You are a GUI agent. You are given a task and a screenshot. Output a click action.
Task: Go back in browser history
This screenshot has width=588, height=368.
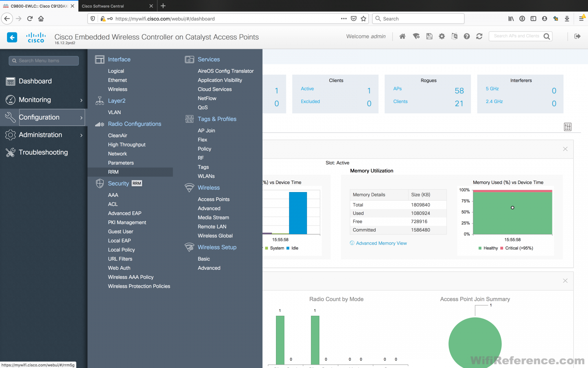[7, 18]
